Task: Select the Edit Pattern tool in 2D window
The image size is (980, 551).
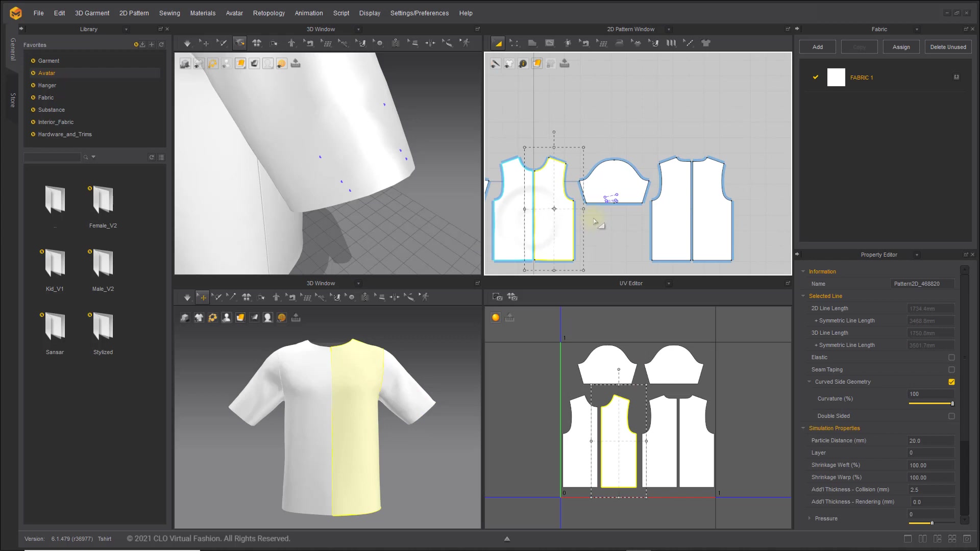Action: coord(514,43)
